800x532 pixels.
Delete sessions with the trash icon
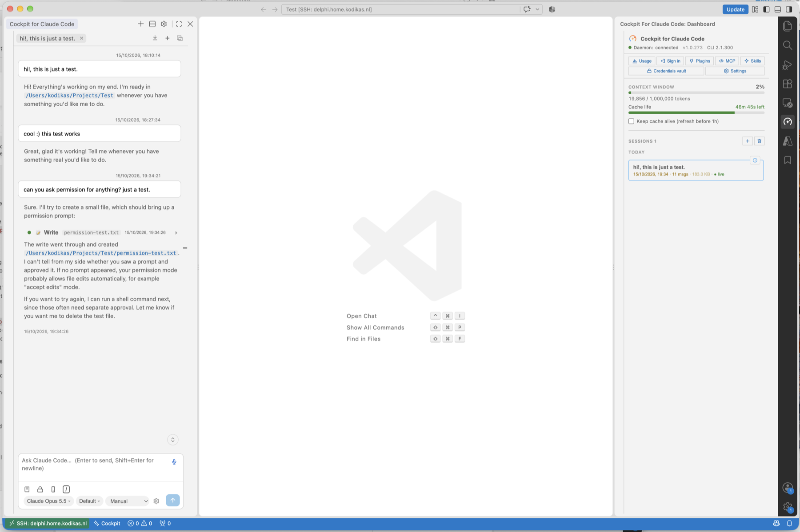(759, 141)
